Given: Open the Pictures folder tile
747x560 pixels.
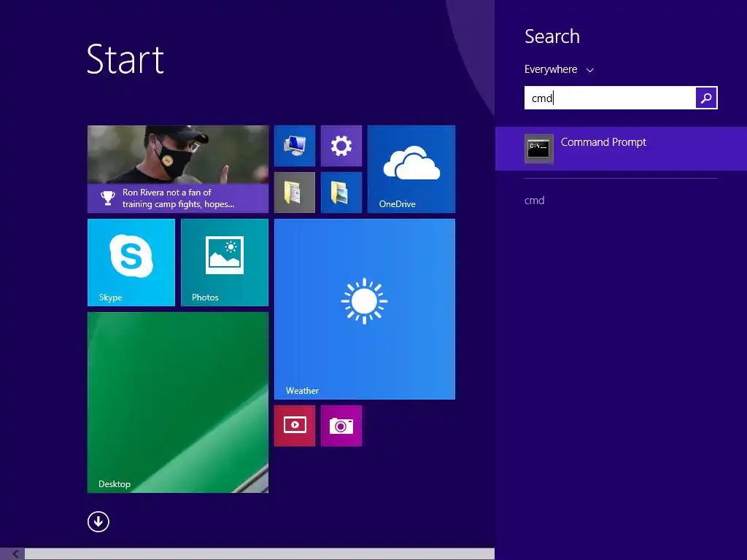Looking at the screenshot, I should [341, 192].
